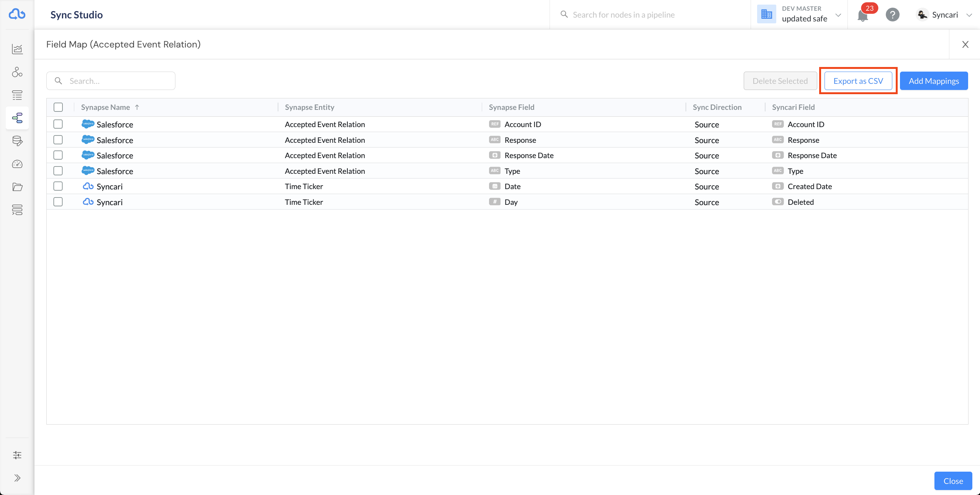Expand the DEV MASTER environment dropdown
Viewport: 980px width, 495px height.
tap(838, 15)
